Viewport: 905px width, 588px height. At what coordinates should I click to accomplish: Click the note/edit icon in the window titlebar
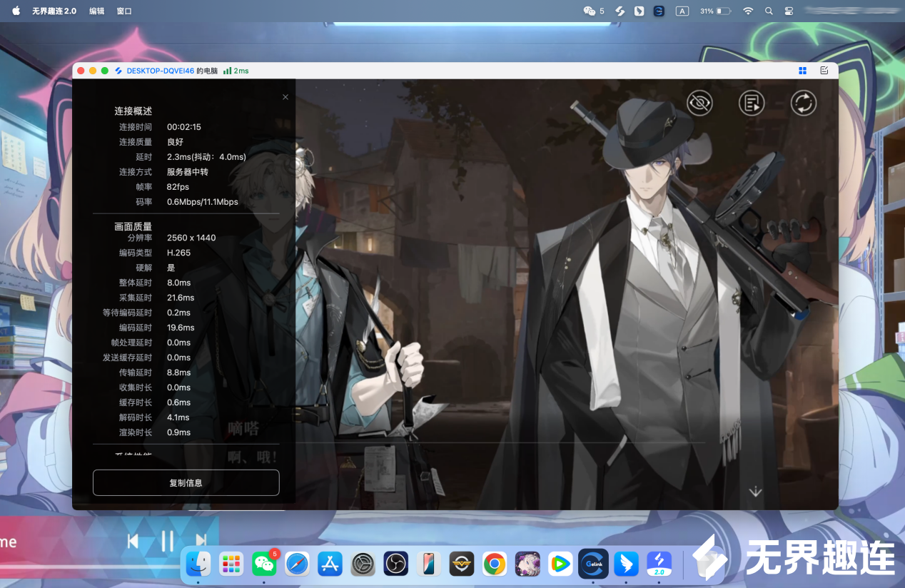(x=824, y=71)
